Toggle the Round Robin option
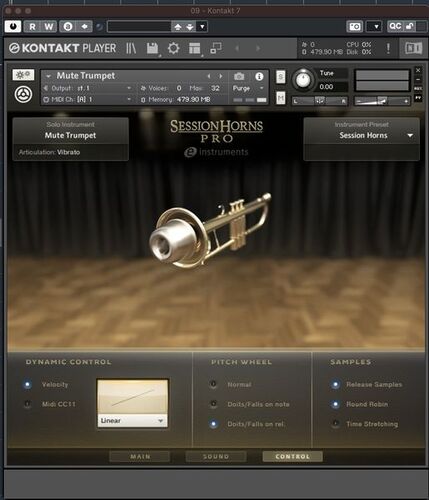Viewport: 429px width, 500px height. click(x=335, y=404)
